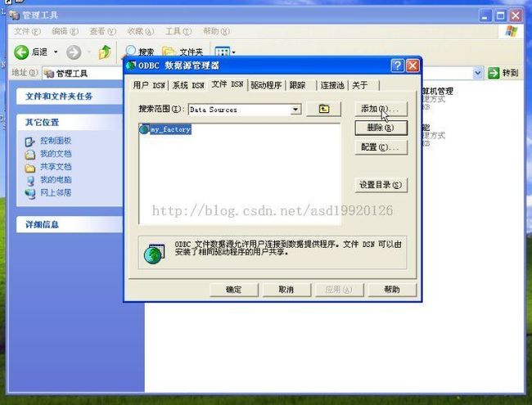532x405 pixels.
Task: Click the 网上邻居 icon in sidebar
Action: [x=29, y=194]
